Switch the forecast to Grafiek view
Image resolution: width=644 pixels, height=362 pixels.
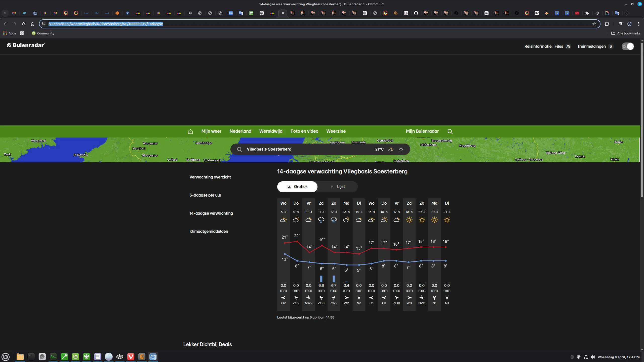click(297, 187)
